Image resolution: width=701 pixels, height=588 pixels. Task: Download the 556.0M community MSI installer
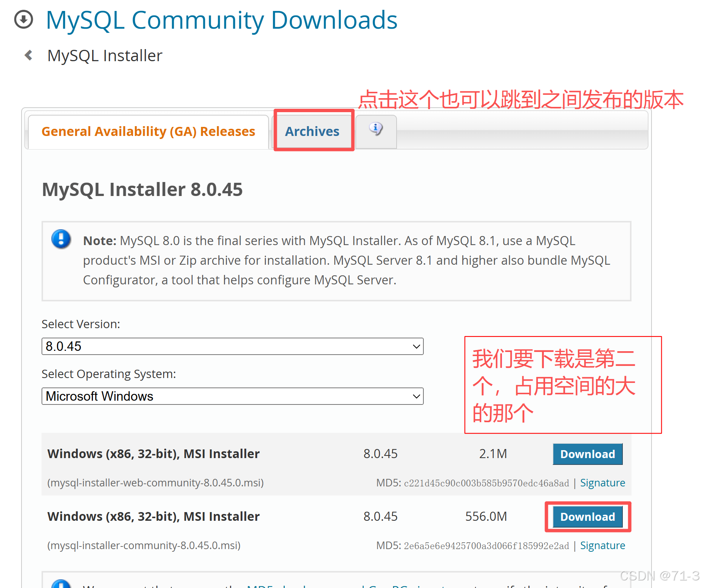(x=588, y=517)
